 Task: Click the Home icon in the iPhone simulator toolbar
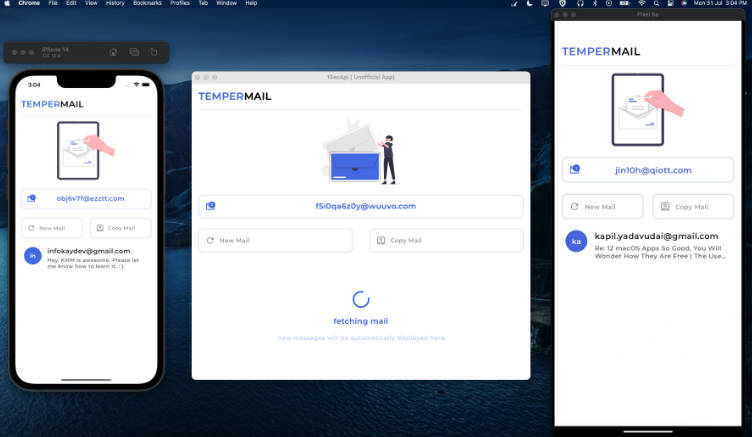pyautogui.click(x=113, y=52)
